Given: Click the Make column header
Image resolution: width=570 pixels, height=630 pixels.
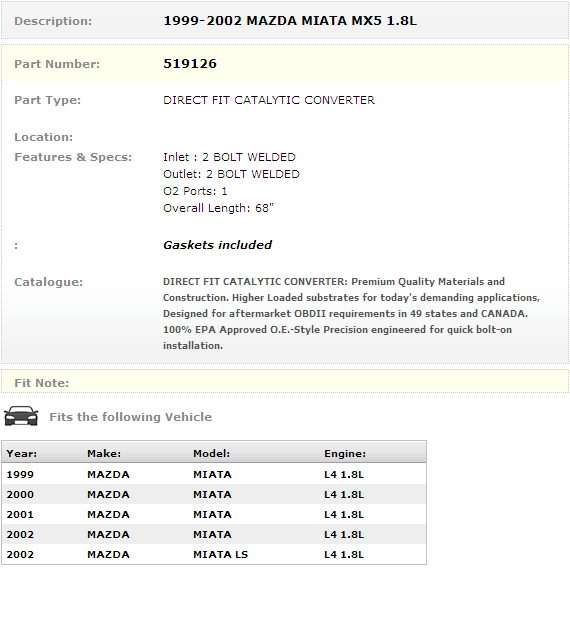Looking at the screenshot, I should (x=104, y=454).
